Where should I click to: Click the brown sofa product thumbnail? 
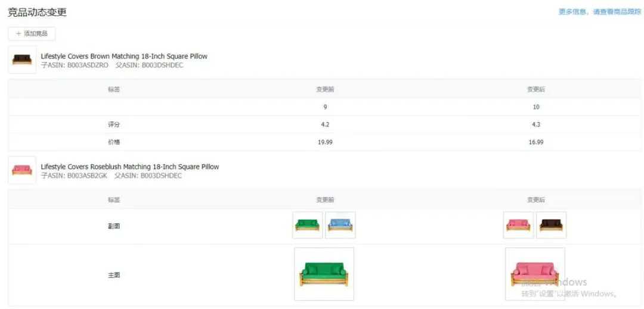tap(22, 60)
